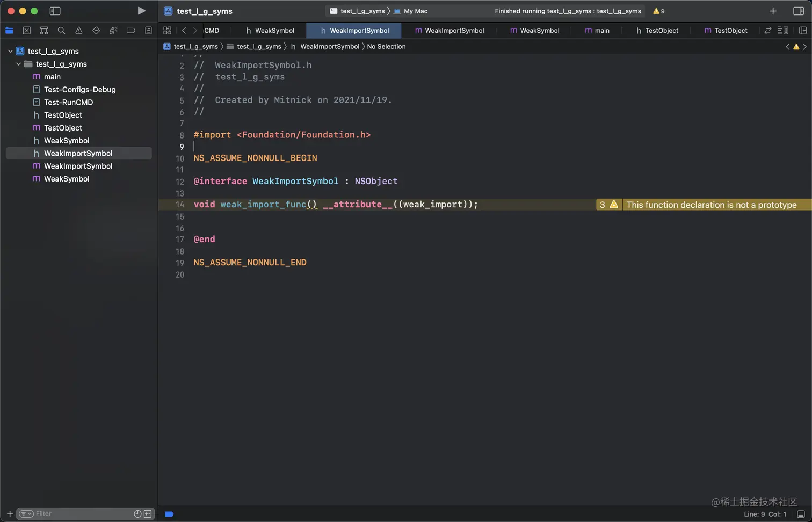Collapse the test_l_g_syms group folder
This screenshot has width=812, height=522.
[x=19, y=64]
